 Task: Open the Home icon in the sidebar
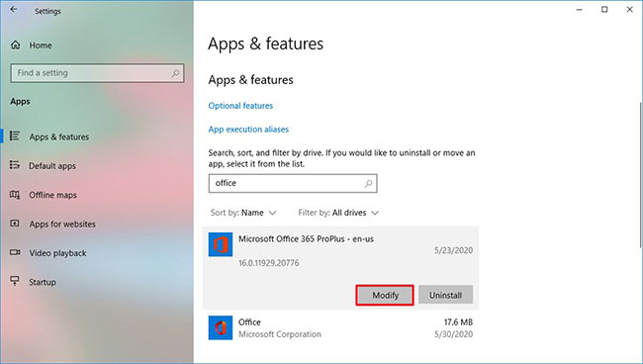click(x=16, y=45)
